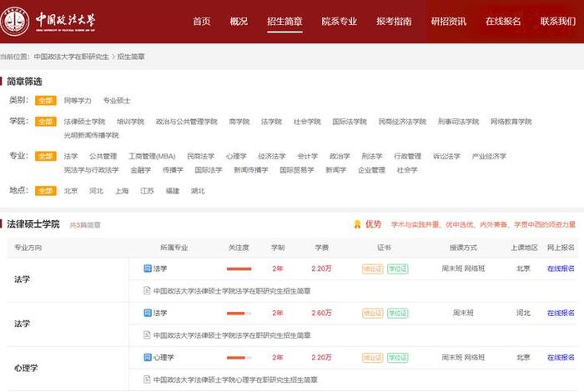The image size is (584, 392).
Task: Open the 概况 navigation item
Action: pyautogui.click(x=239, y=21)
